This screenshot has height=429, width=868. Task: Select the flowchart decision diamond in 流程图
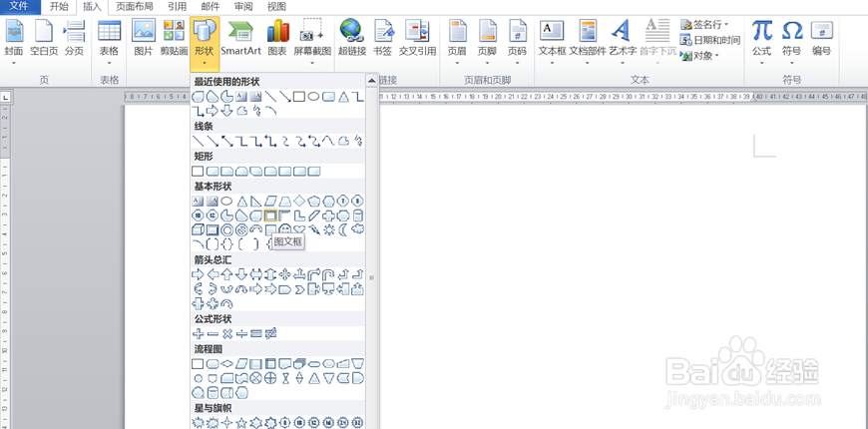tap(226, 364)
